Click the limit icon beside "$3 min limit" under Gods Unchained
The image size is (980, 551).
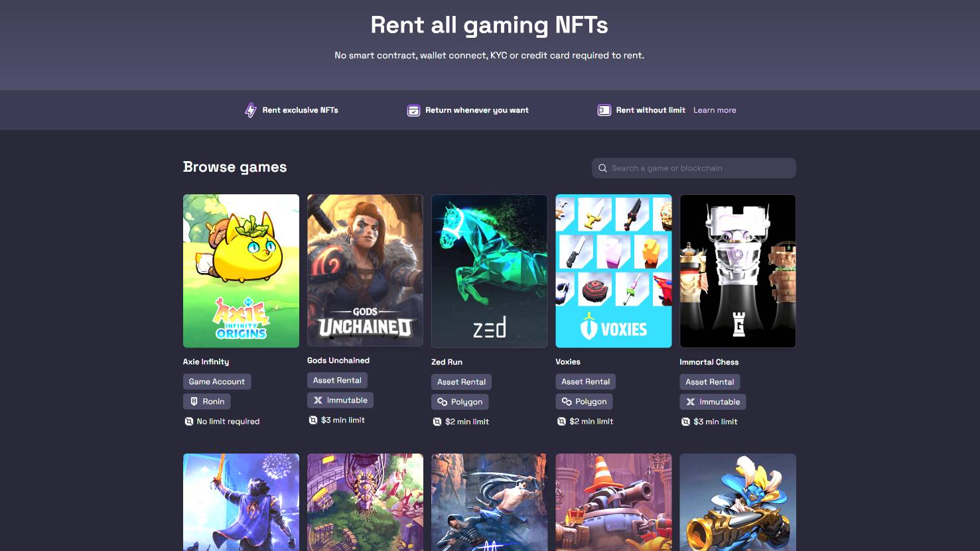(312, 420)
